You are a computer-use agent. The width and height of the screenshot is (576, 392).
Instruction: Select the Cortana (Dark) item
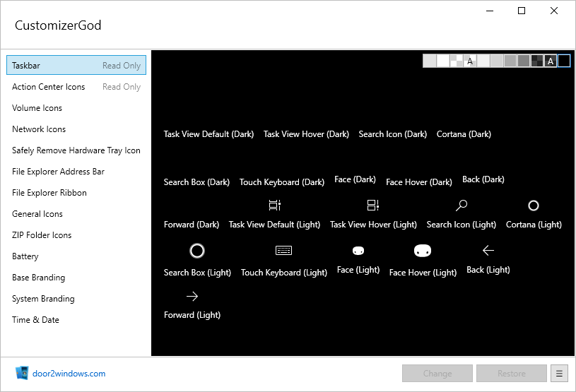click(464, 134)
